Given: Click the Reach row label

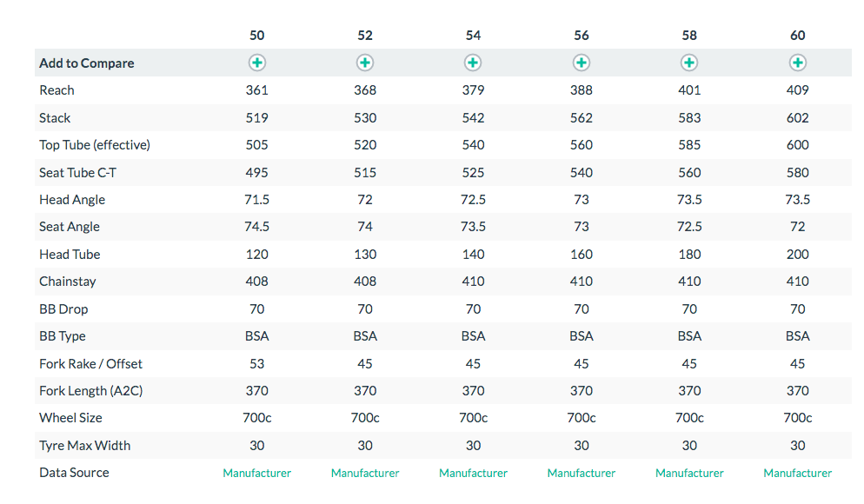Looking at the screenshot, I should [x=57, y=90].
